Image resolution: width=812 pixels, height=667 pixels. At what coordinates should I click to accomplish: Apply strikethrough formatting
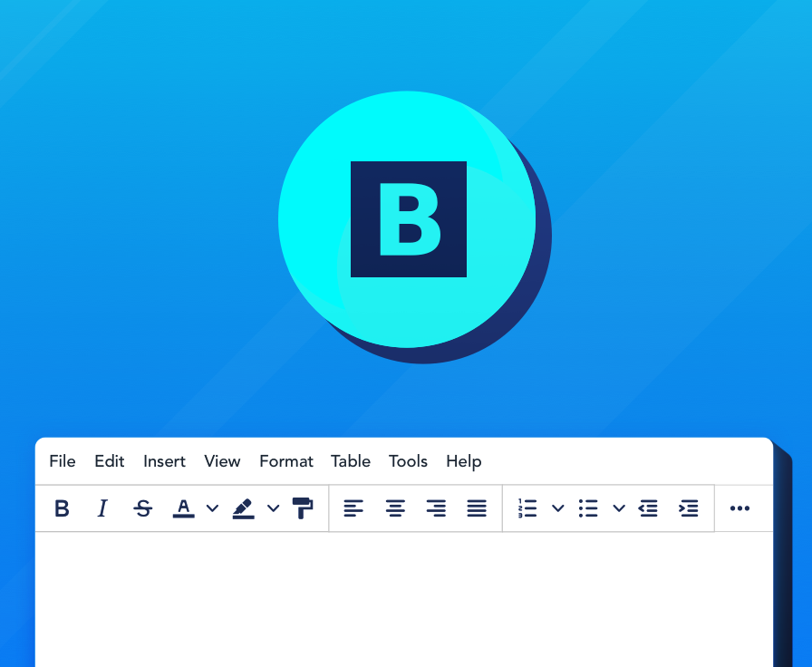[x=143, y=508]
